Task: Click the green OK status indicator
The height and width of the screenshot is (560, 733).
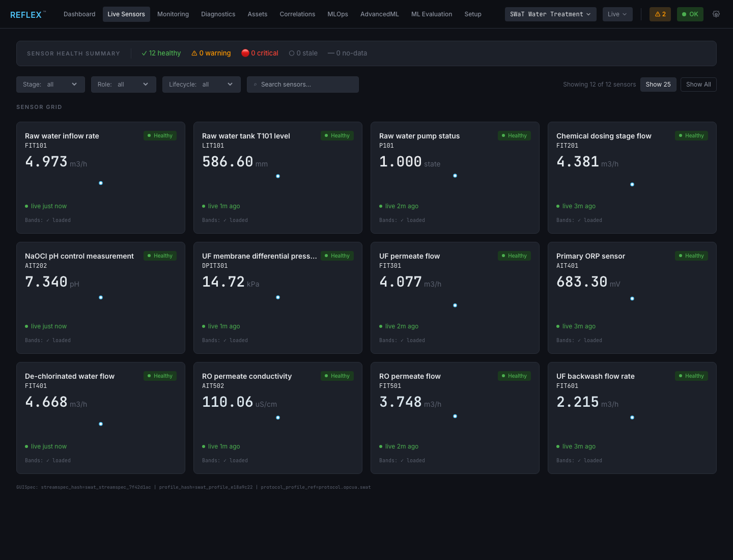Action: pyautogui.click(x=690, y=14)
